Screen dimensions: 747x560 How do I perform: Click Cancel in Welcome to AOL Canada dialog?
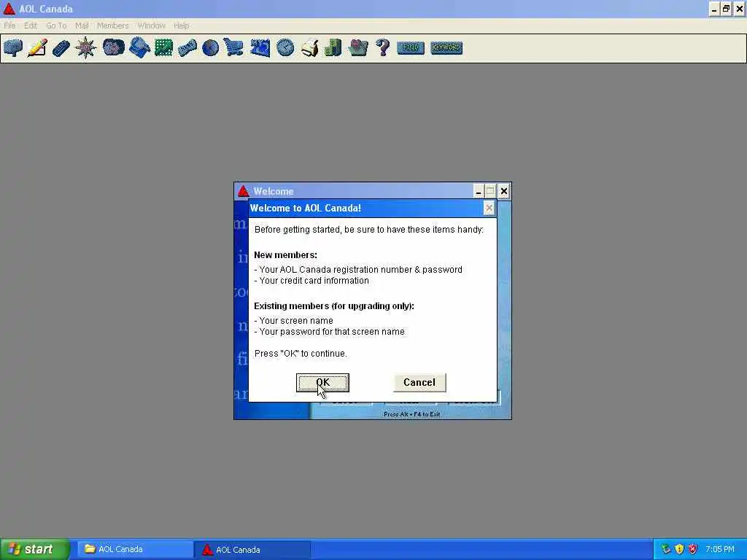(x=419, y=382)
